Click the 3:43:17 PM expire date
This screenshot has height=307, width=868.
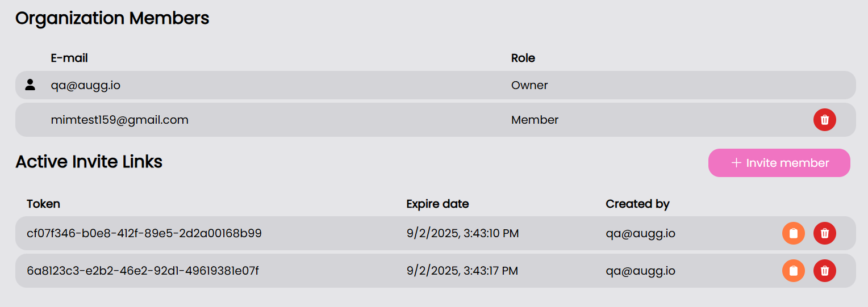[x=462, y=271]
